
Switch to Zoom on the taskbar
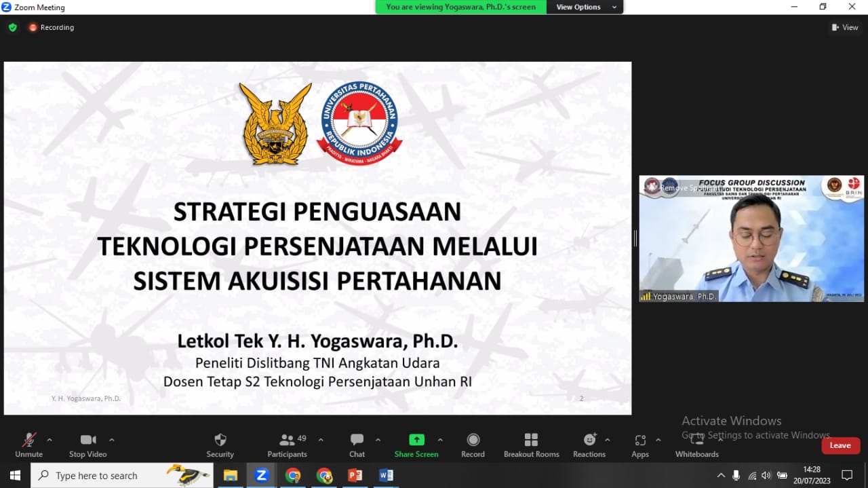pyautogui.click(x=262, y=475)
